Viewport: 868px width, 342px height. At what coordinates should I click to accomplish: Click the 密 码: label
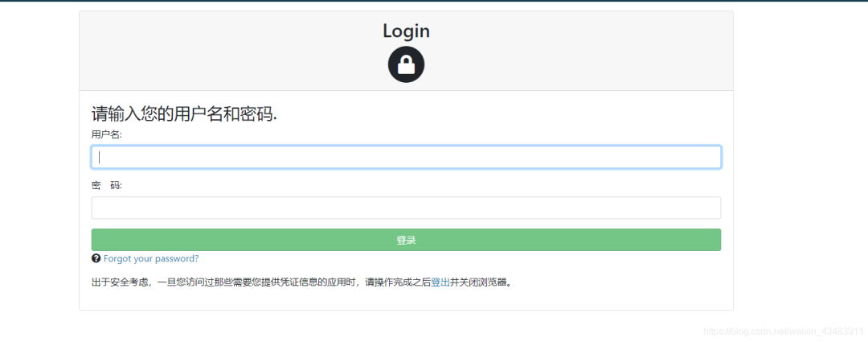(x=107, y=185)
